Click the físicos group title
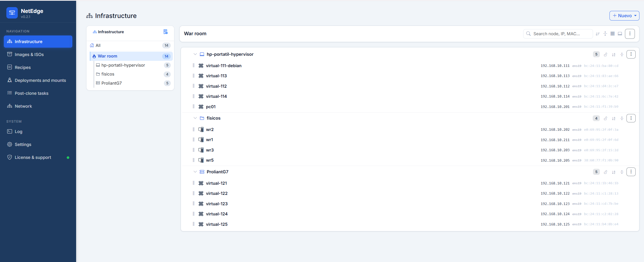Viewport: 644px width, 262px height. pos(213,118)
